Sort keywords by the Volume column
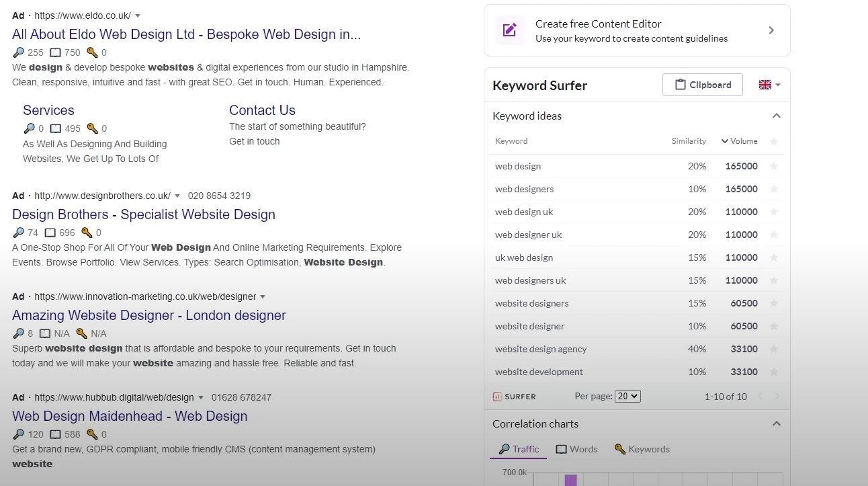The image size is (868, 486). point(739,141)
